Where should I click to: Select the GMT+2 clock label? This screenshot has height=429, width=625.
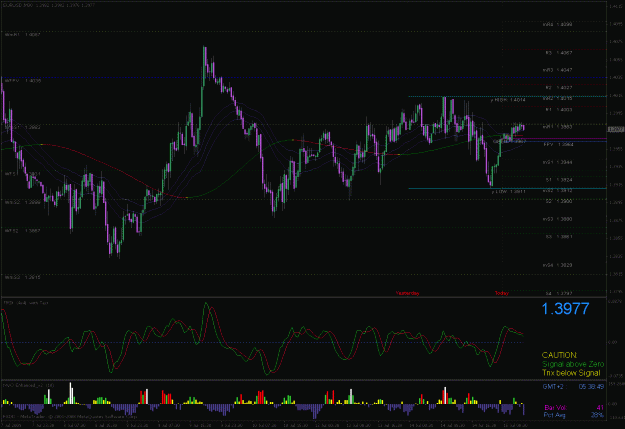point(553,387)
